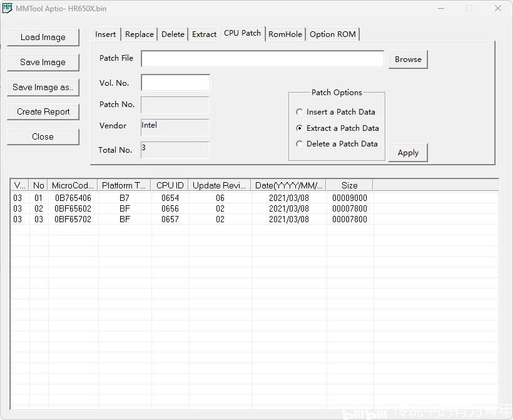Switch to the Option ROM tab
The image size is (513, 420).
333,34
